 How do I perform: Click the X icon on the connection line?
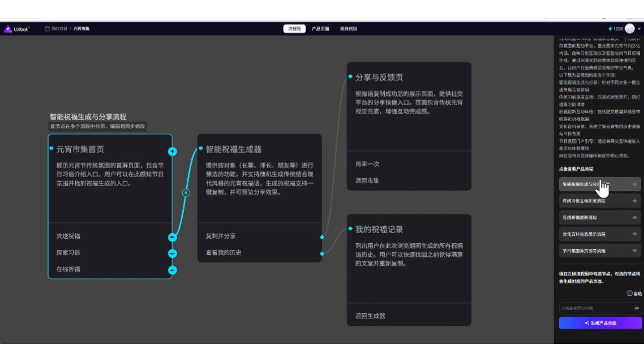coord(186,193)
